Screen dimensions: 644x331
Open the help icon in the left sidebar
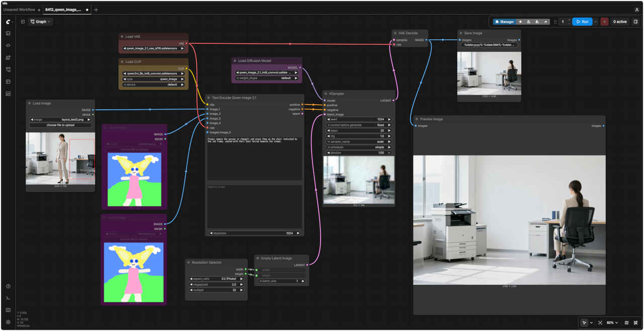pyautogui.click(x=8, y=286)
